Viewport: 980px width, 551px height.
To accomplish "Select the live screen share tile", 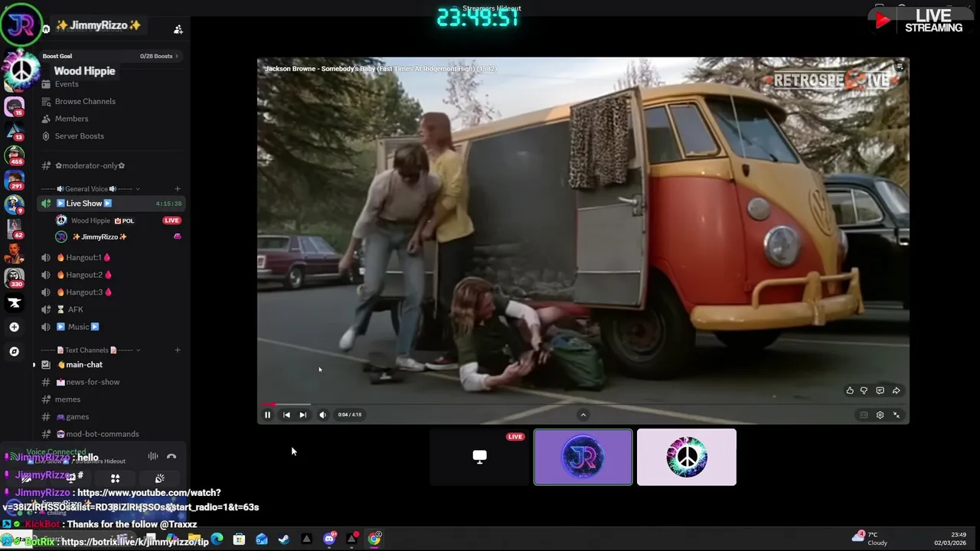I will 479,457.
